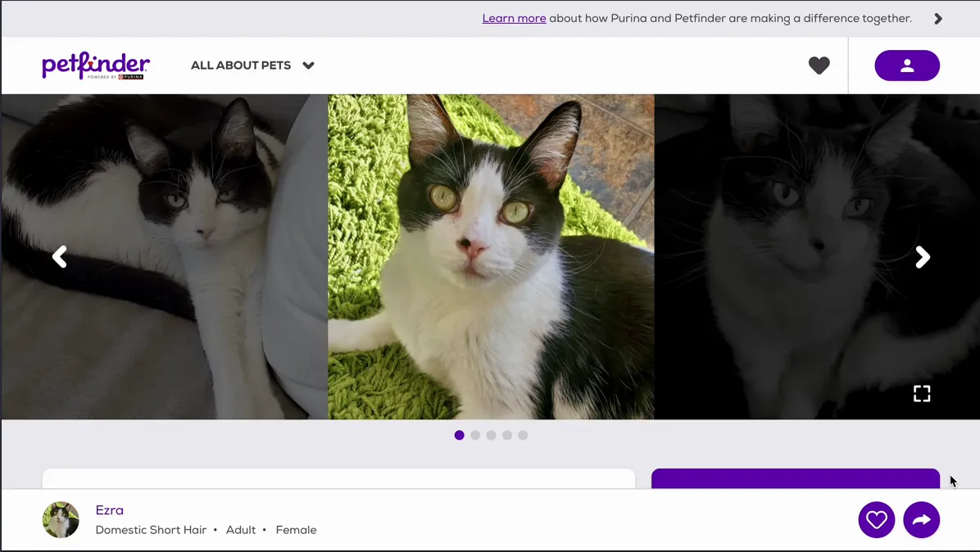Click Ezra's small avatar thumbnail
This screenshot has height=552, width=980.
click(x=61, y=520)
